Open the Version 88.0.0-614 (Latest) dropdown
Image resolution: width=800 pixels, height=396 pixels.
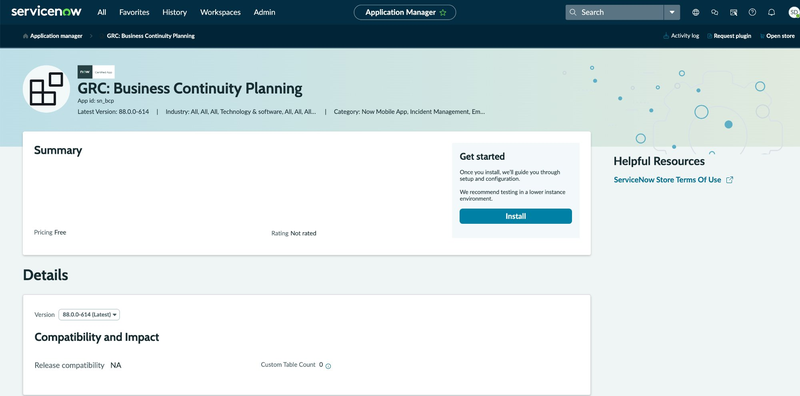[x=89, y=315]
